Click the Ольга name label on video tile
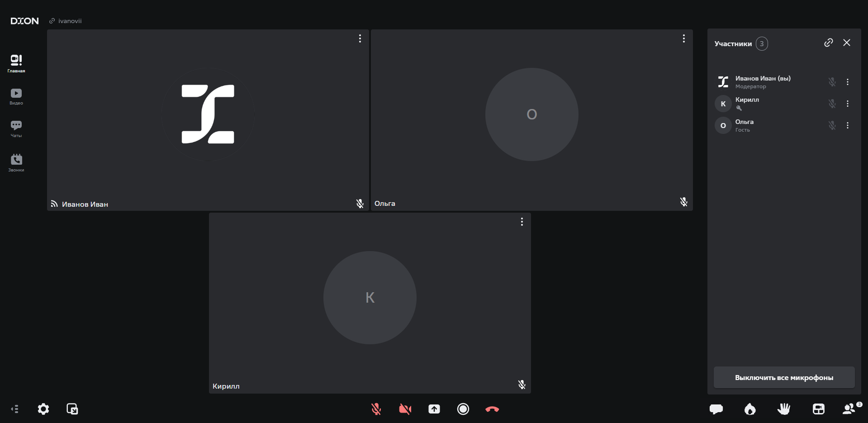Image resolution: width=868 pixels, height=423 pixels. click(x=385, y=204)
